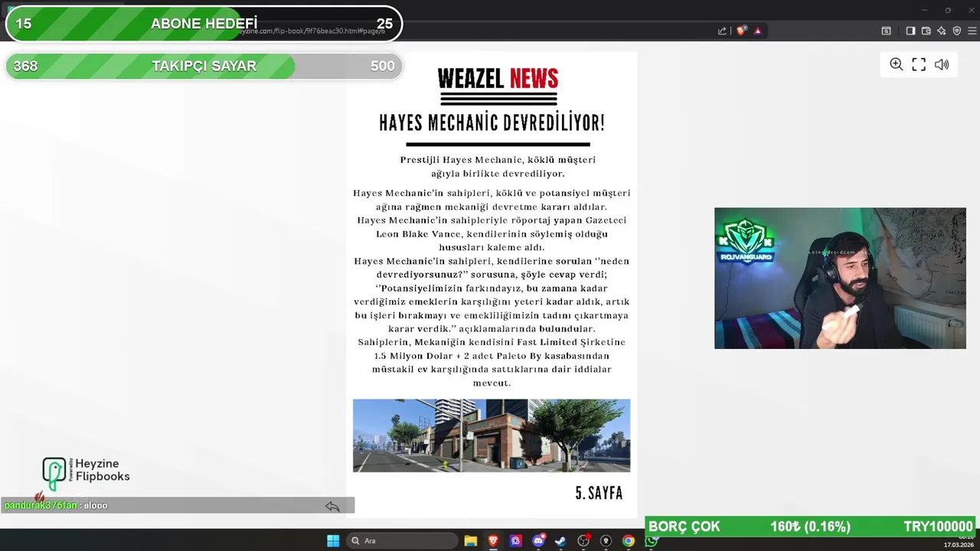Open OBS Studio icon in taskbar

coord(583,541)
